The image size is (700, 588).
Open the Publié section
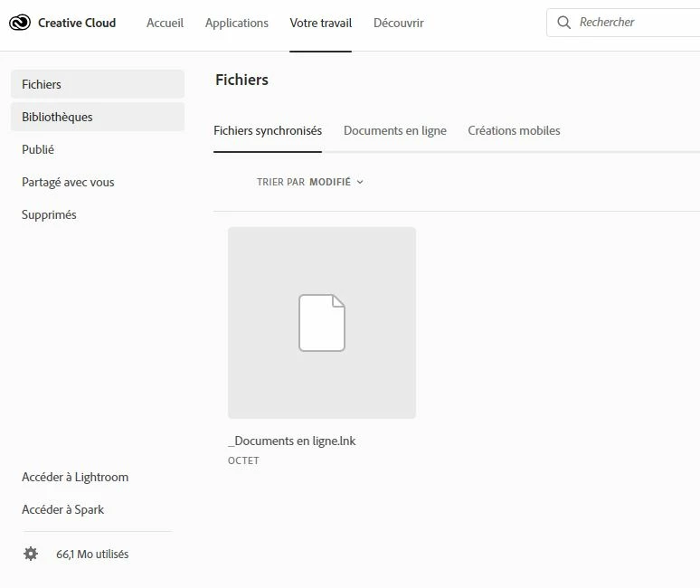point(38,149)
